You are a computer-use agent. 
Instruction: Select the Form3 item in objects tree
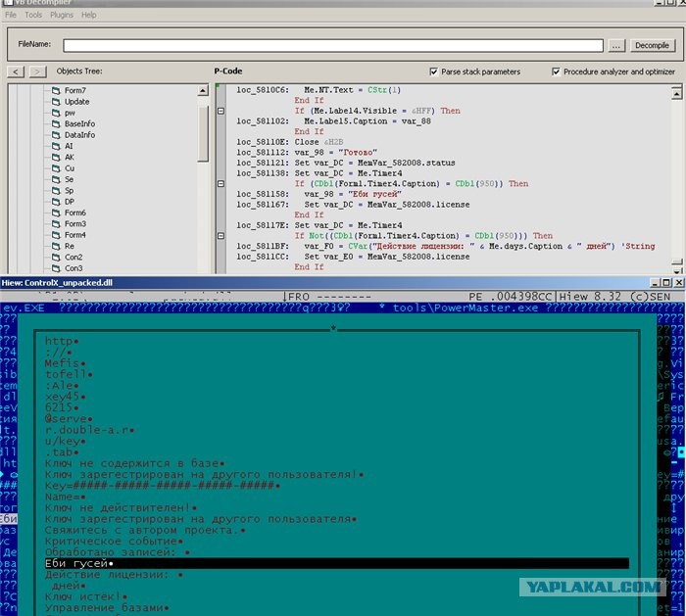pyautogui.click(x=74, y=223)
